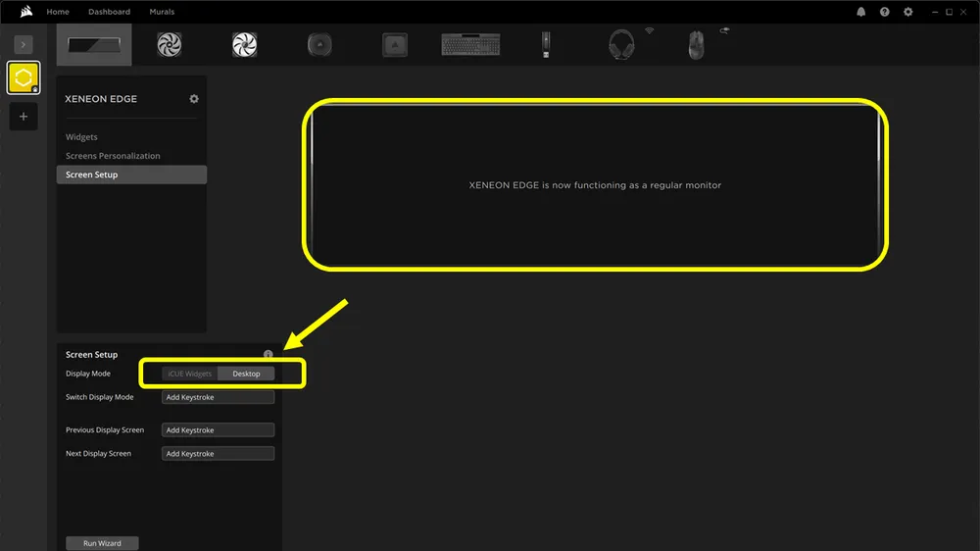This screenshot has height=551, width=980.
Task: Select the mouse device icon
Action: [x=696, y=44]
